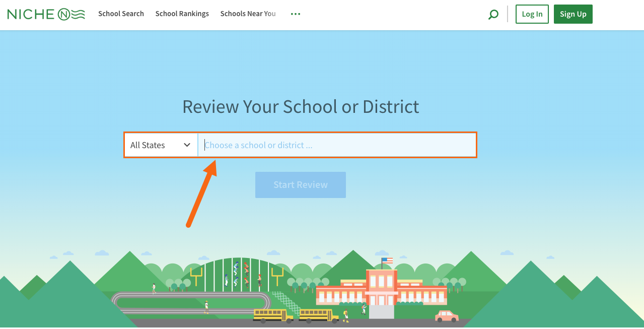Focus the school or district field

click(x=337, y=145)
